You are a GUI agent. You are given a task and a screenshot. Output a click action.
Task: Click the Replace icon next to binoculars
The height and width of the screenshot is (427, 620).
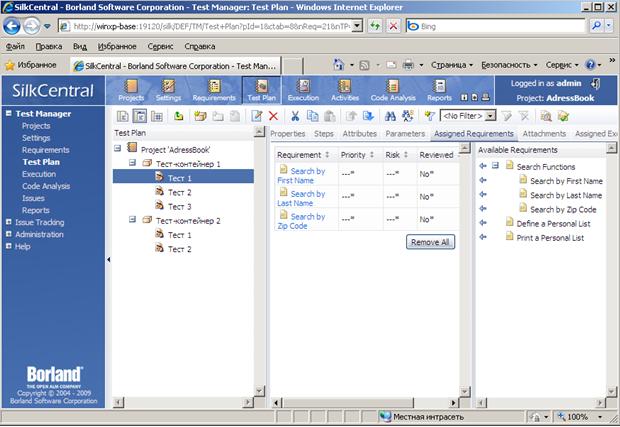(x=408, y=116)
